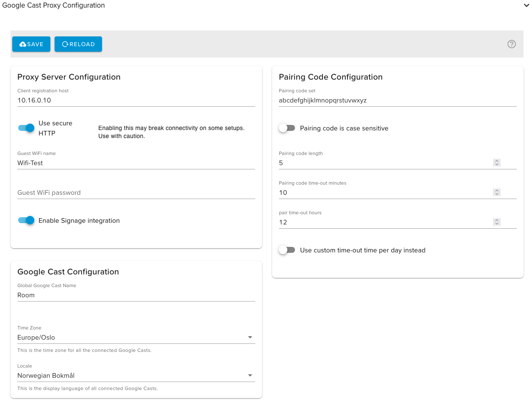The height and width of the screenshot is (404, 532).
Task: Click the Pairing code time-out minutes stepper
Action: tap(497, 192)
